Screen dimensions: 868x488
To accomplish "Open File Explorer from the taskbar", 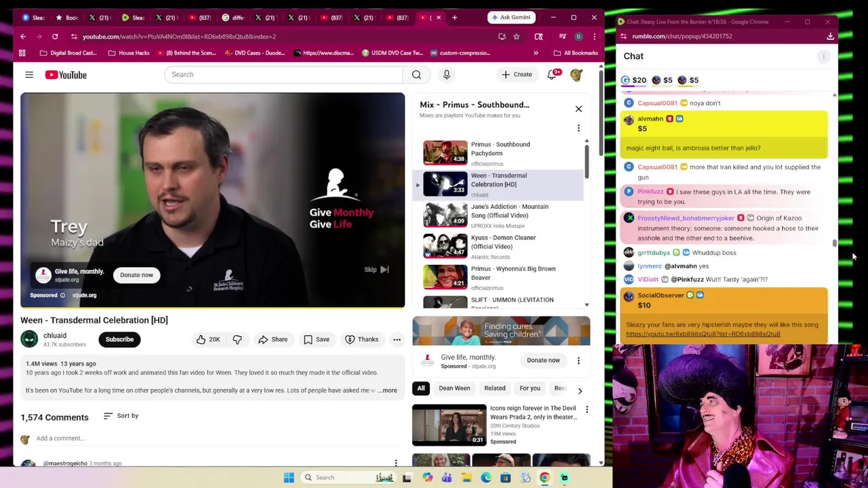I will pos(467,477).
